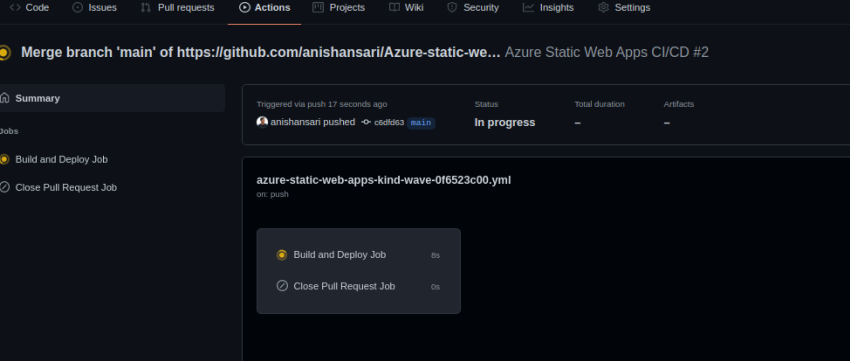Click the yellow status icon in the graph's Build and Deploy Job
The width and height of the screenshot is (850, 361).
282,255
